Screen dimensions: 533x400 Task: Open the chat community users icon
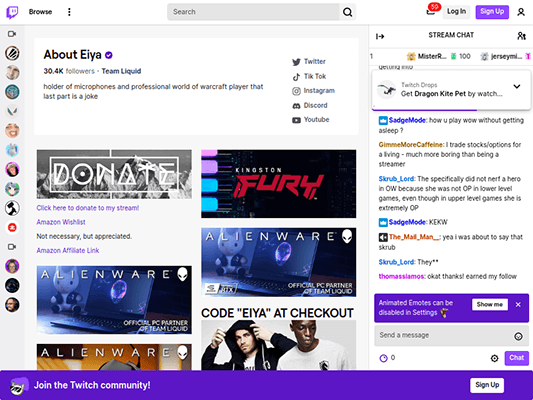tap(521, 36)
